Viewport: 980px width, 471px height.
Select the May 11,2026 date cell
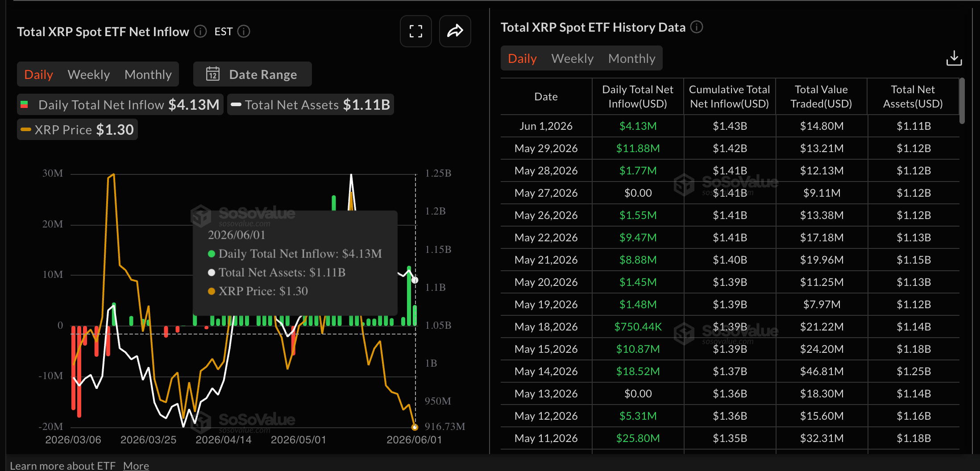(x=546, y=438)
